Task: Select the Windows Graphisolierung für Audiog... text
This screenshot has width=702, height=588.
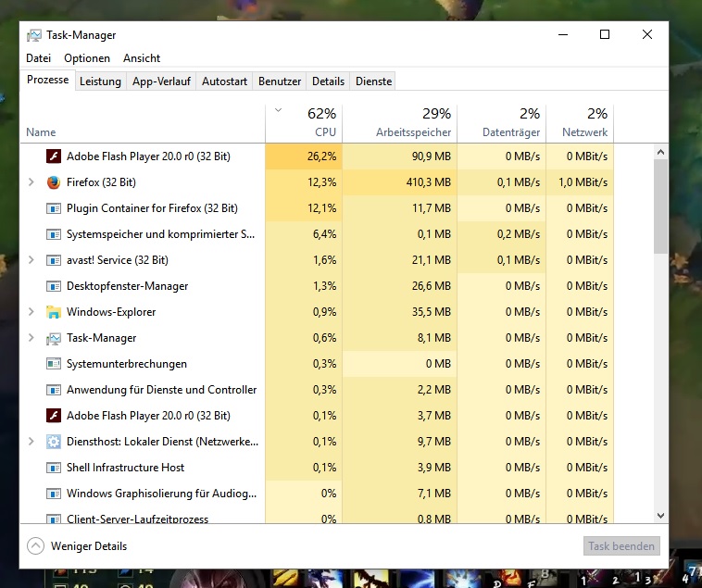Action: [x=162, y=494]
